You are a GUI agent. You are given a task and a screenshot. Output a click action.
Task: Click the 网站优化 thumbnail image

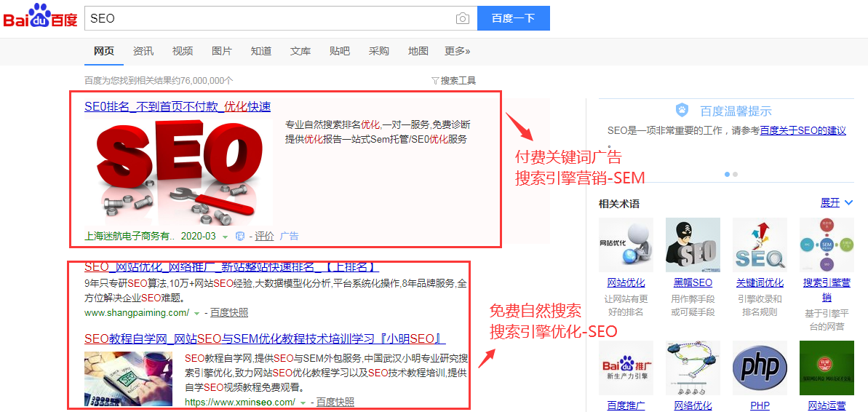point(626,245)
